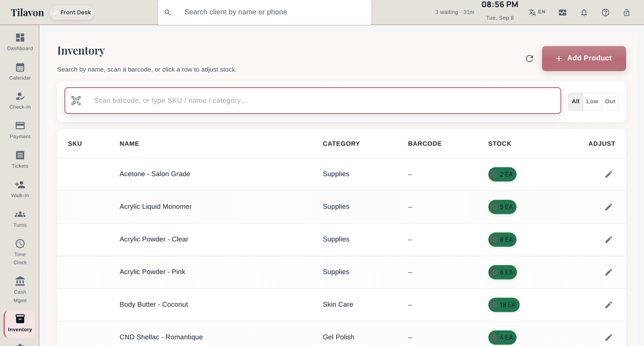Filter inventory to Low stock
Screen dimensions: 644x346
592,101
